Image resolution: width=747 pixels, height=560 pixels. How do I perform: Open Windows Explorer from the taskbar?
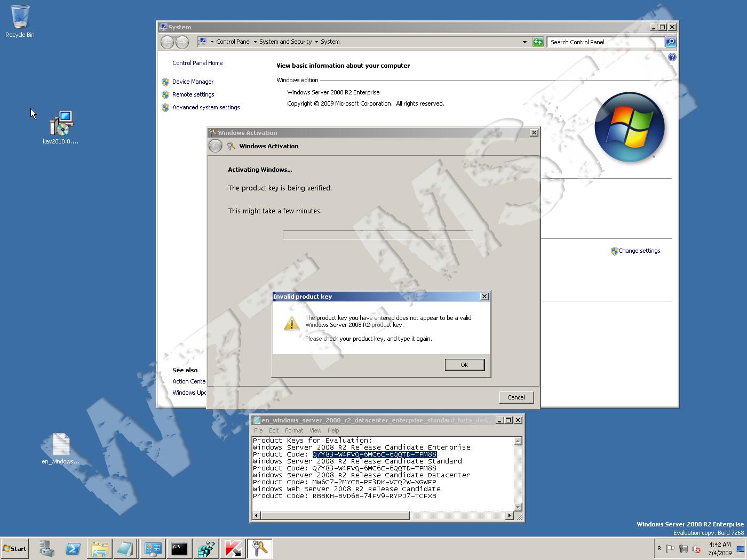[99, 548]
